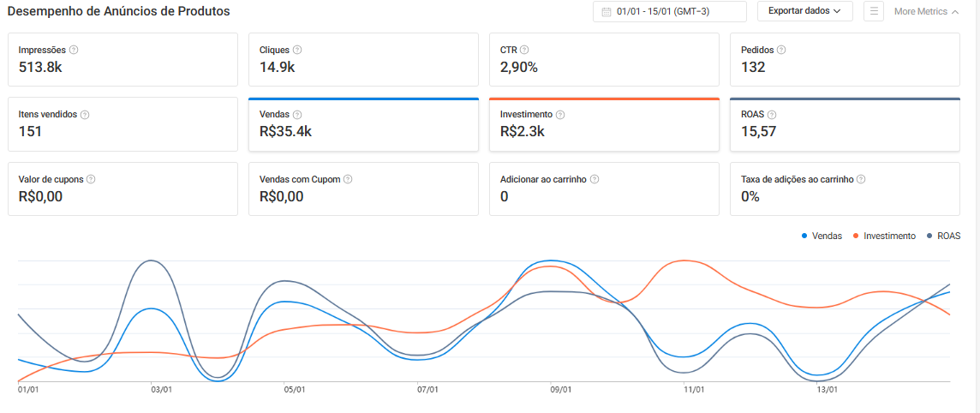Deselect the Vendas metric card

364,124
